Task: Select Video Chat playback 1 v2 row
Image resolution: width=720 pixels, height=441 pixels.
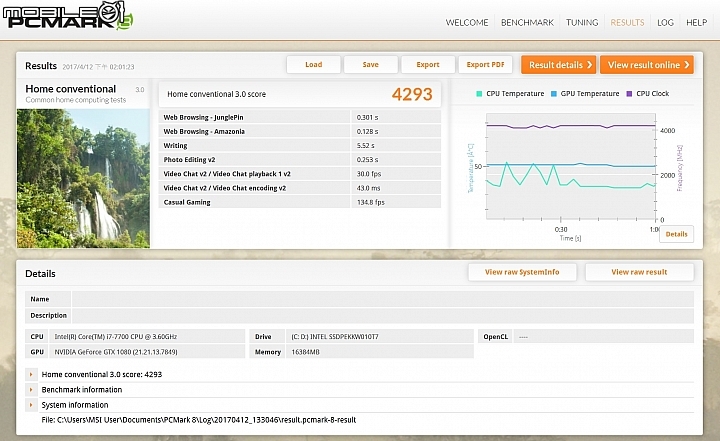Action: coord(300,174)
